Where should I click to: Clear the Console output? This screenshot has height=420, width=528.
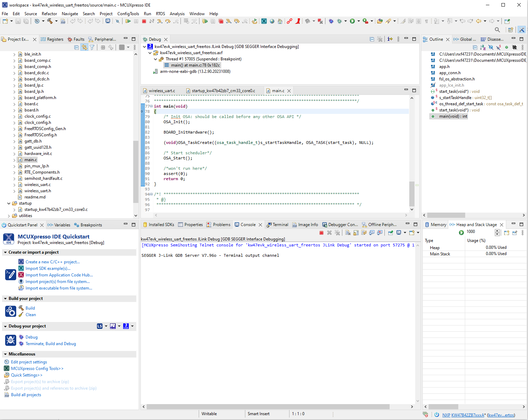(x=348, y=233)
